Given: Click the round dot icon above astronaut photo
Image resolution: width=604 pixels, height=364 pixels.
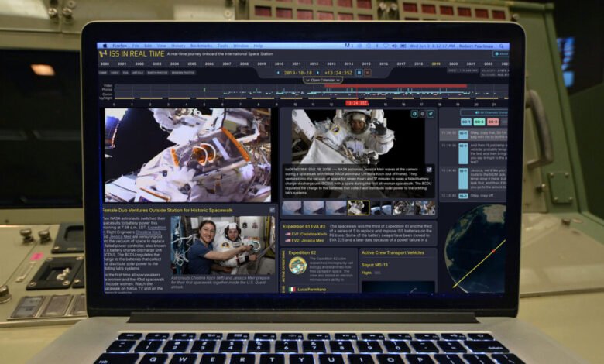Looking at the screenshot, I should coord(423,114).
